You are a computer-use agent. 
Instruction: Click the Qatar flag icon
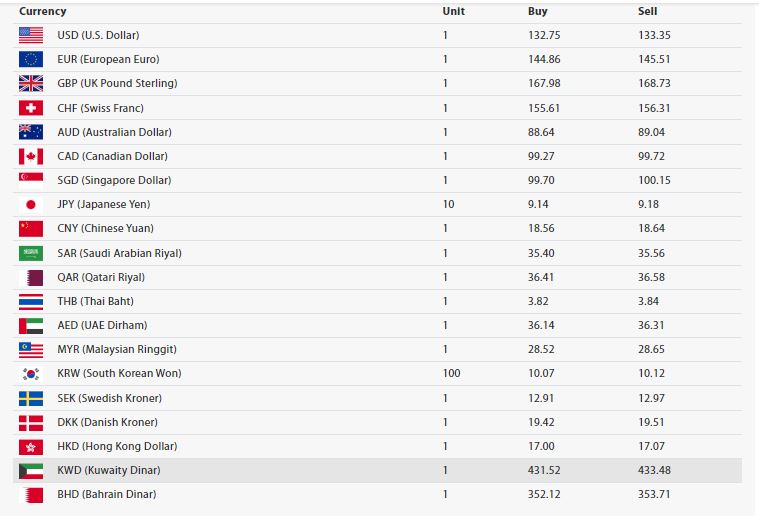[30, 277]
